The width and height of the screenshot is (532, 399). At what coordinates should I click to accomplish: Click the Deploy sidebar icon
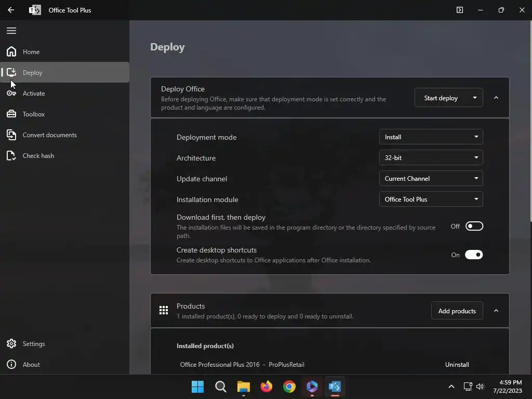tap(11, 72)
